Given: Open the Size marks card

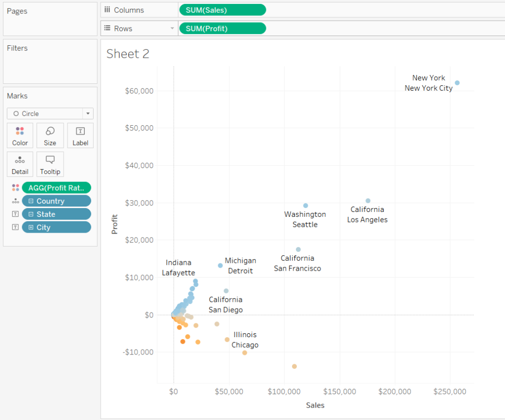Looking at the screenshot, I should point(50,135).
